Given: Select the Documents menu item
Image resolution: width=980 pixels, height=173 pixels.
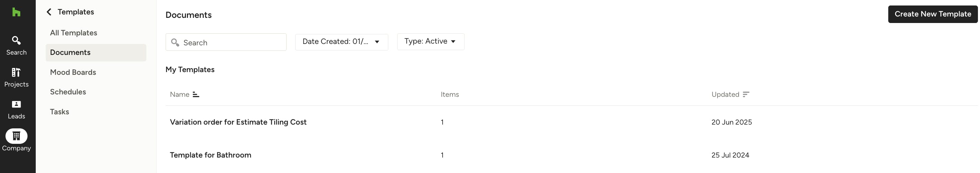Looking at the screenshot, I should [x=70, y=53].
